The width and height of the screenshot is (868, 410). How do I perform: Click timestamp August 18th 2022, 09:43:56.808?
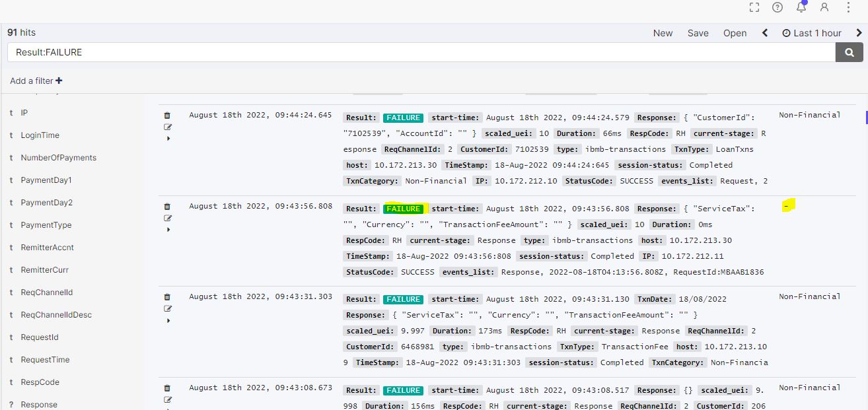pyautogui.click(x=261, y=206)
